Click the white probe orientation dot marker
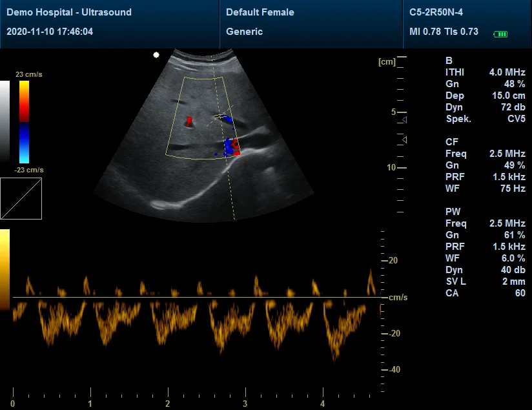Screen dimensions: 532x410 tap(156, 55)
